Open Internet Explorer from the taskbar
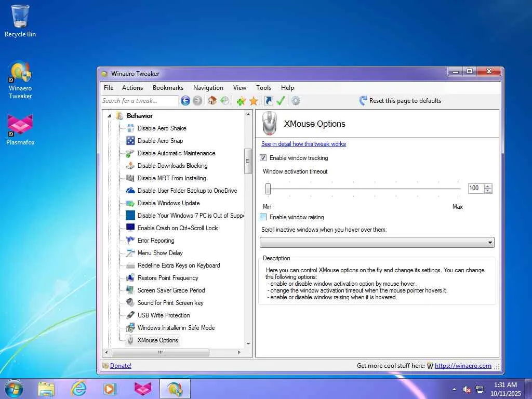The height and width of the screenshot is (399, 532). point(78,389)
